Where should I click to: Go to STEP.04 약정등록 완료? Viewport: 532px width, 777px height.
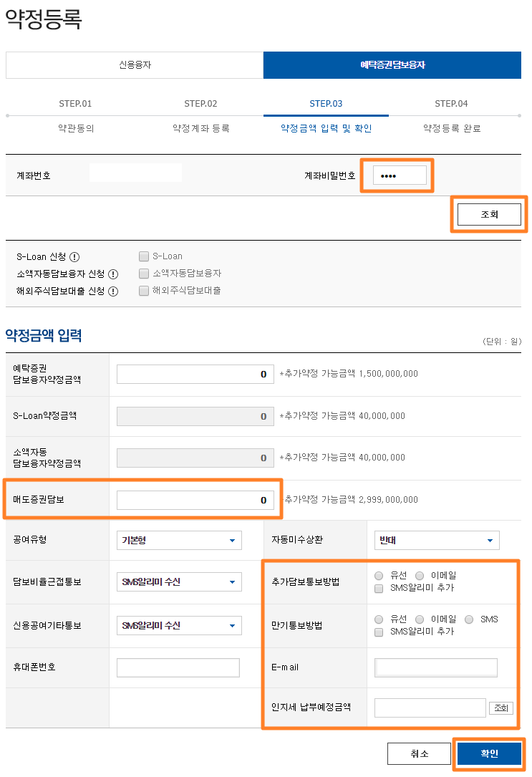pyautogui.click(x=451, y=116)
